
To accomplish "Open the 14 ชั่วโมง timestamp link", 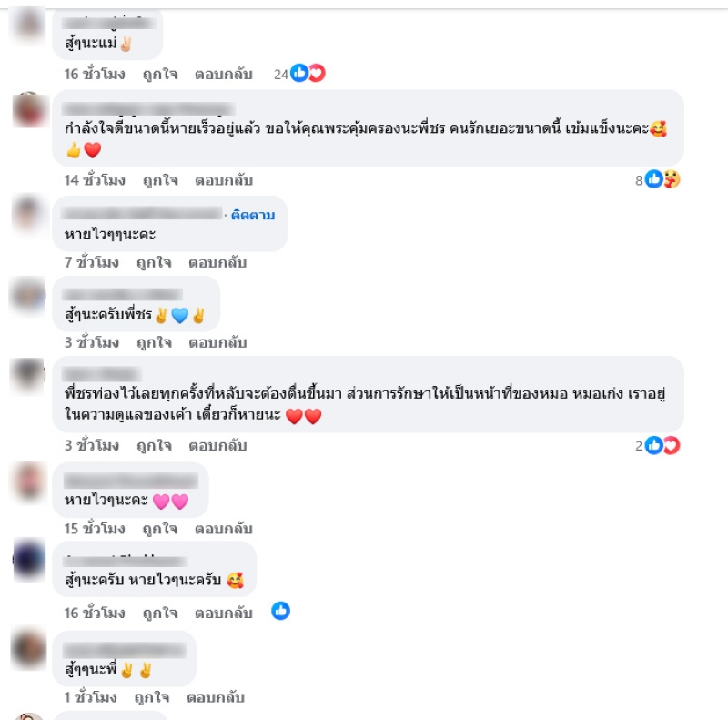I will 95,179.
